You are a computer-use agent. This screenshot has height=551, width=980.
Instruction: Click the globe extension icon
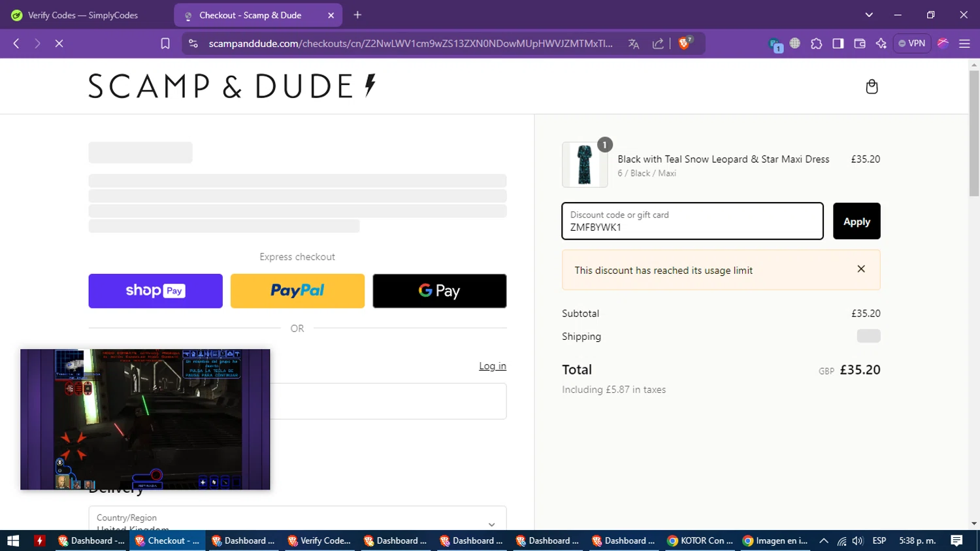click(795, 43)
